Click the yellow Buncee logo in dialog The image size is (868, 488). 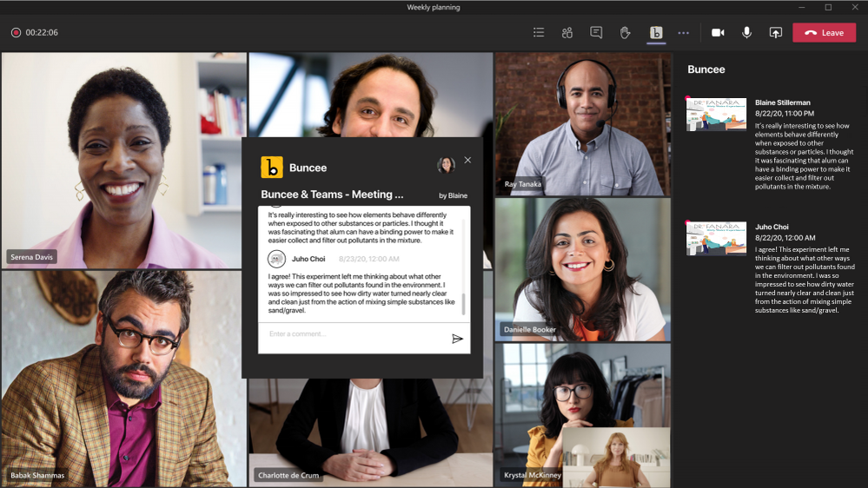[272, 167]
